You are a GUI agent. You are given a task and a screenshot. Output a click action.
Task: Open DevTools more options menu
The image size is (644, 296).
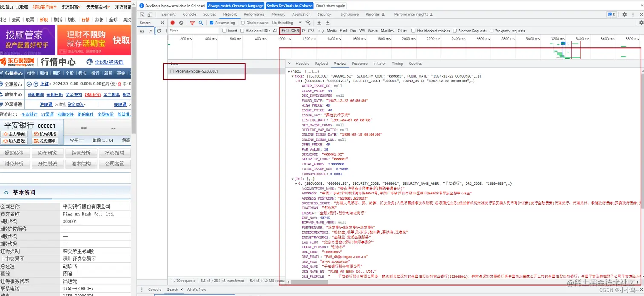coord(633,14)
